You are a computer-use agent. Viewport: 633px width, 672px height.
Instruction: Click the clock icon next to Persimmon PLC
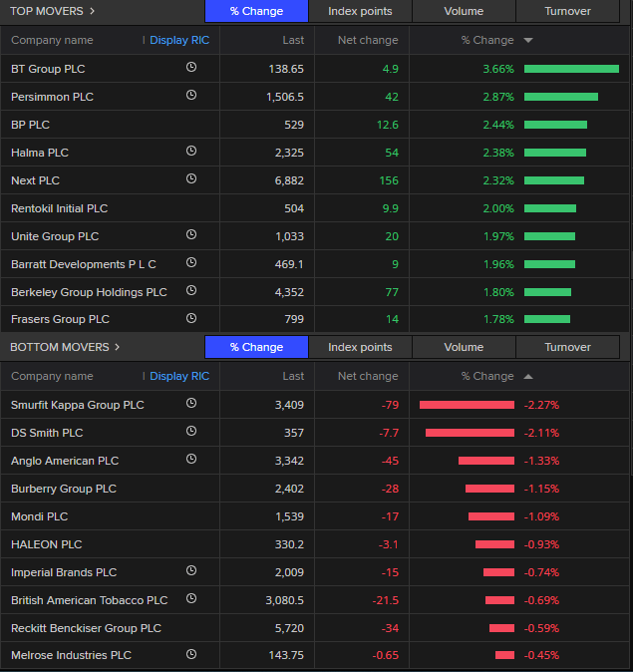coord(191,95)
